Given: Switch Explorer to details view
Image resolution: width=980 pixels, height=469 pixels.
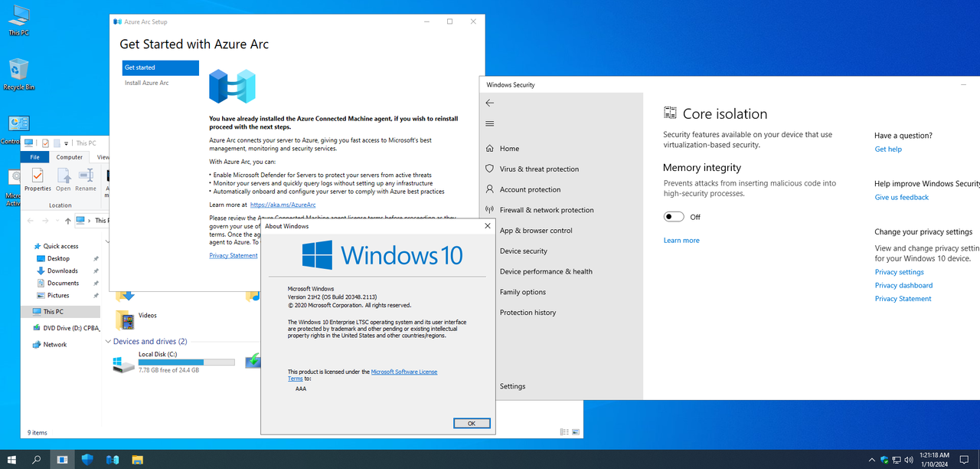Looking at the screenshot, I should (x=564, y=432).
